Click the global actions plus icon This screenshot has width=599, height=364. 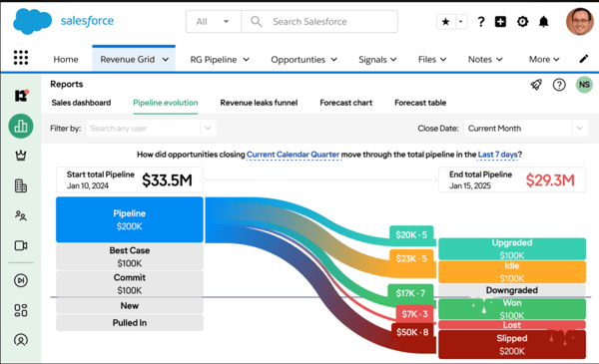pyautogui.click(x=500, y=22)
